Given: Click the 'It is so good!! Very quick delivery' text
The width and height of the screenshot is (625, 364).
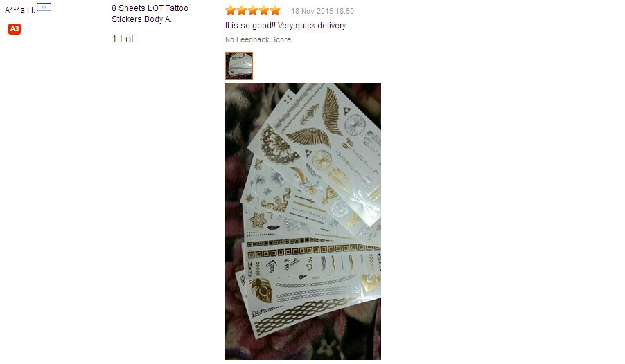Looking at the screenshot, I should click(285, 26).
